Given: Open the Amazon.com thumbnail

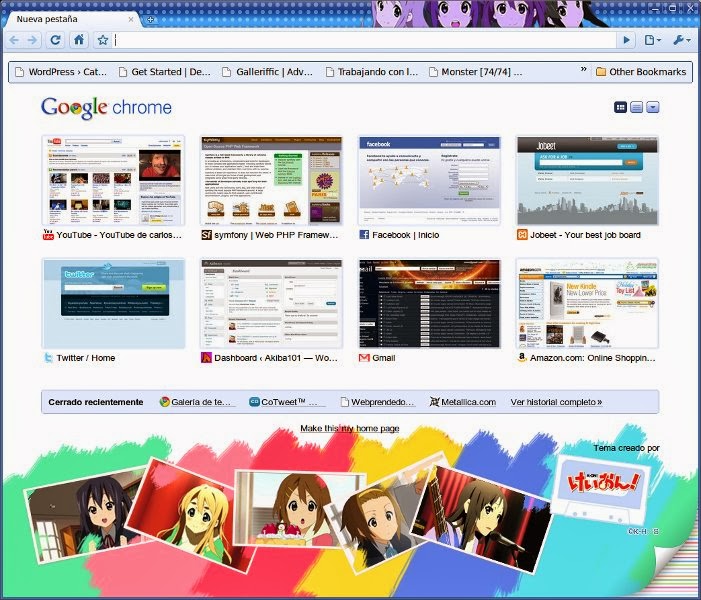Looking at the screenshot, I should (587, 303).
